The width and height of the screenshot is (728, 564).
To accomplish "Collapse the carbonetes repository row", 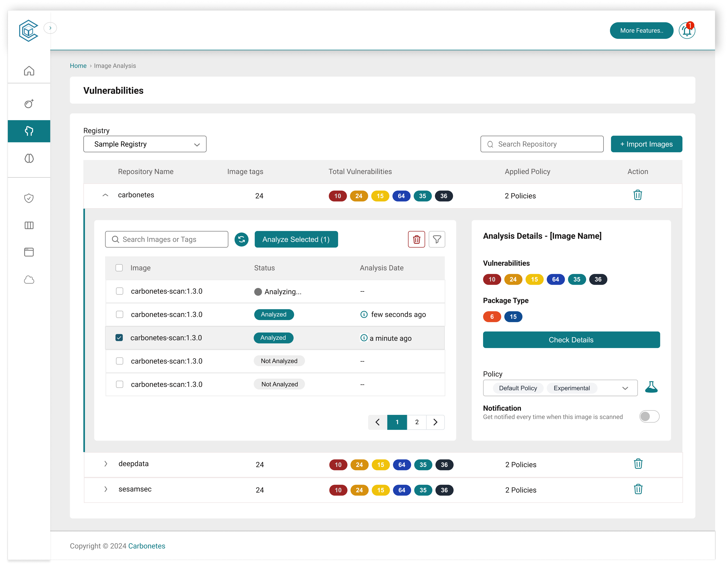I will click(x=105, y=195).
